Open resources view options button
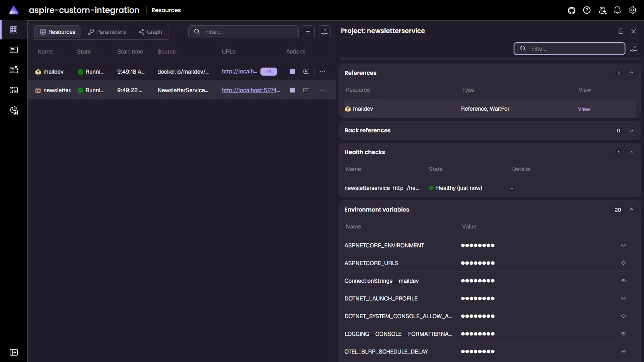This screenshot has width=644, height=362. coord(324,32)
